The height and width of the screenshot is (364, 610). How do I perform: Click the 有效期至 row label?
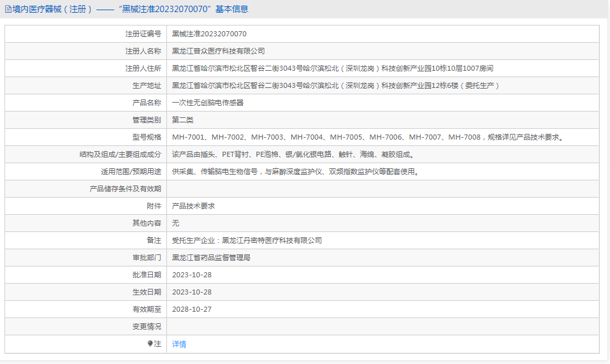[x=147, y=309]
